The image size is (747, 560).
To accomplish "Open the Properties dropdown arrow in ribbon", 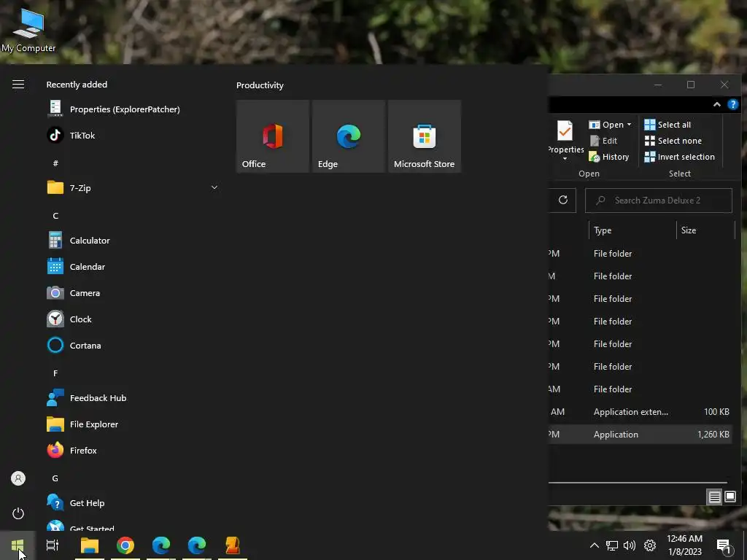I will [x=565, y=158].
